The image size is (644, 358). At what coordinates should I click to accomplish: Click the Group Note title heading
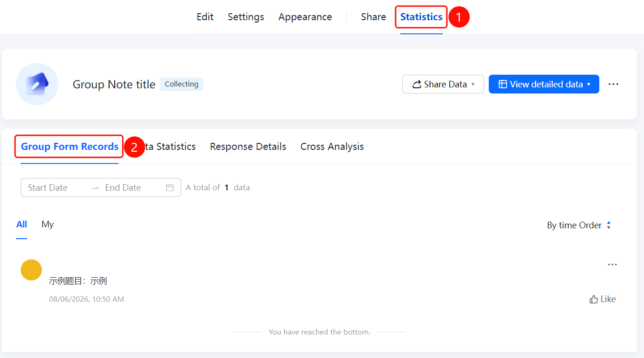(x=114, y=85)
